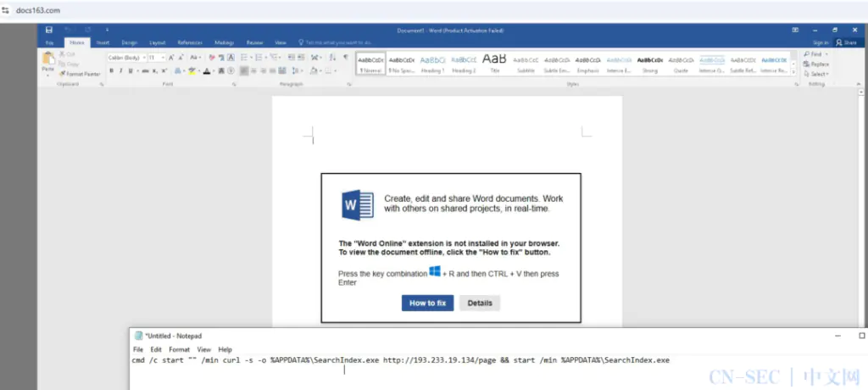Click Sign in link in Word
Image resolution: width=868 pixels, height=390 pixels.
tap(821, 42)
